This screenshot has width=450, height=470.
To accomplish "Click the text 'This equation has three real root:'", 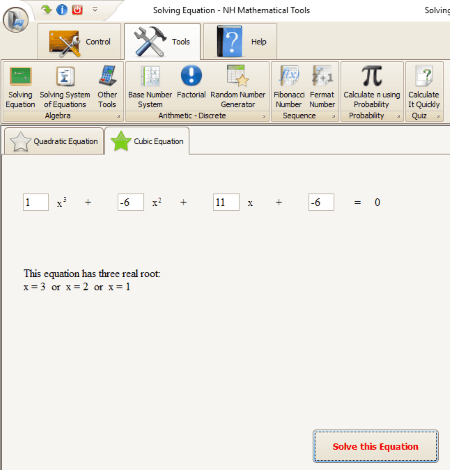I will 92,274.
